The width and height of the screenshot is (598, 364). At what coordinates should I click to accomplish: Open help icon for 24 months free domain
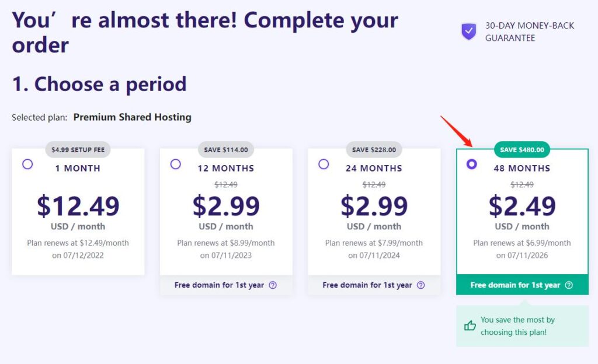click(420, 285)
